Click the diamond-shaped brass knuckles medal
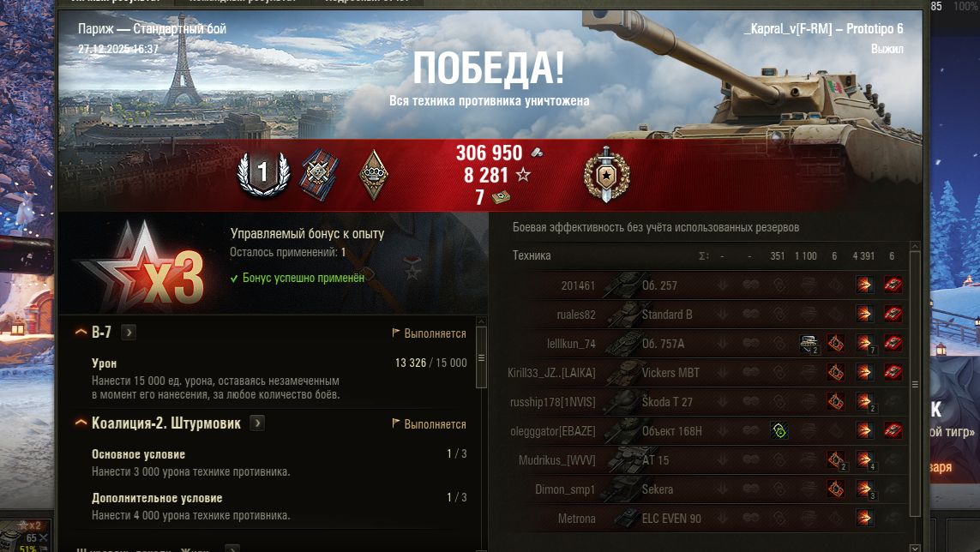 pos(374,175)
